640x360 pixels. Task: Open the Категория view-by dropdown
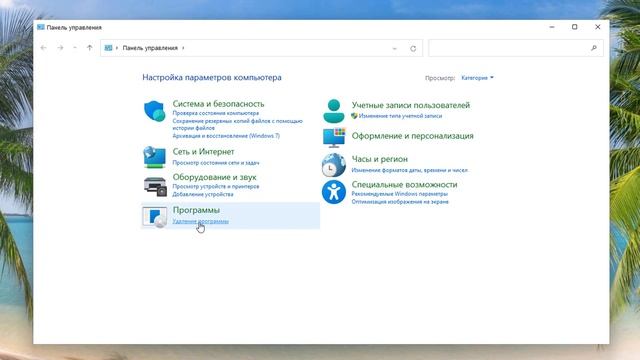coord(477,78)
